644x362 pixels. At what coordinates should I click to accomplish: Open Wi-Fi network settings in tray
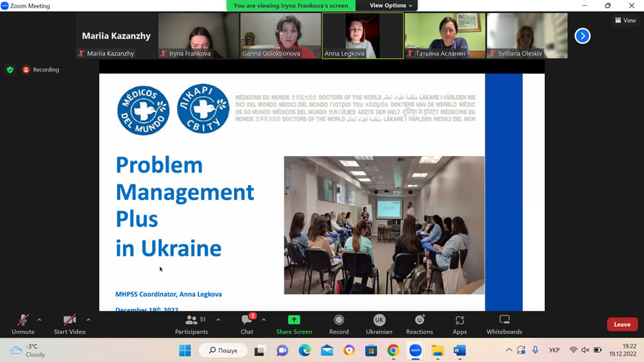pos(573,350)
